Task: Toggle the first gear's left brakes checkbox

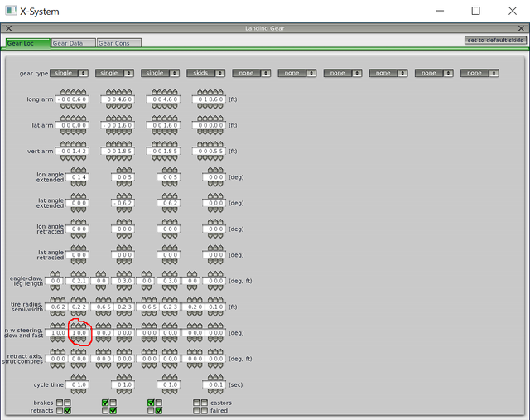Action: pos(60,403)
